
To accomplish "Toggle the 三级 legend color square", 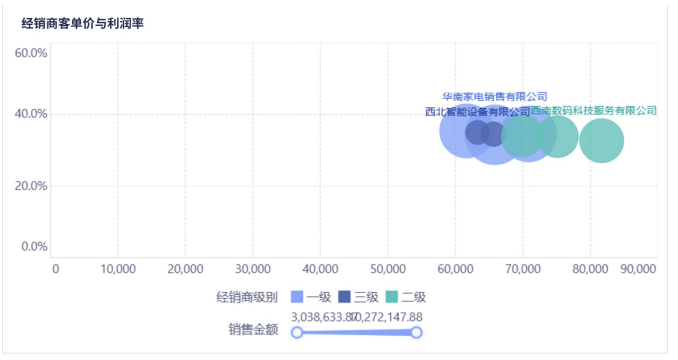I will [344, 297].
